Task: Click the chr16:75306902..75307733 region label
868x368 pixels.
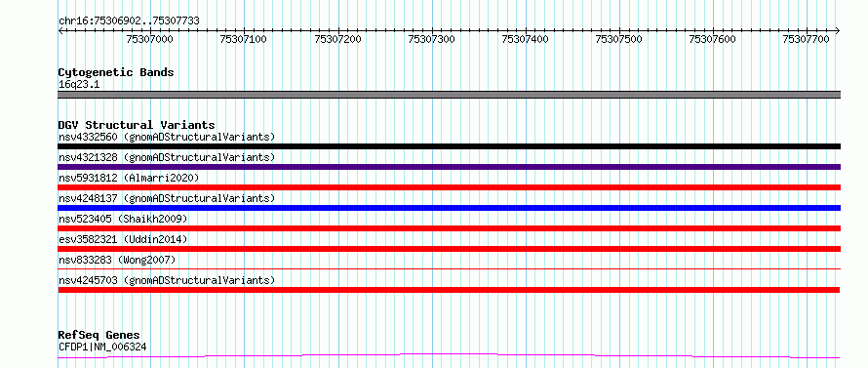Action: (129, 21)
